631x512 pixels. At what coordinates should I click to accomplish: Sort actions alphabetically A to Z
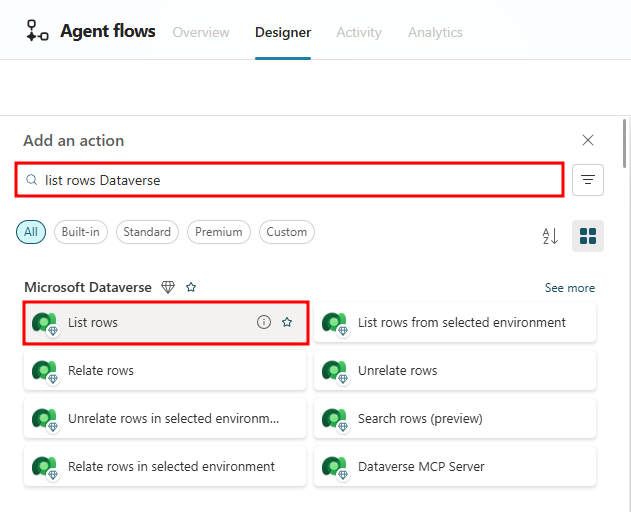tap(550, 236)
